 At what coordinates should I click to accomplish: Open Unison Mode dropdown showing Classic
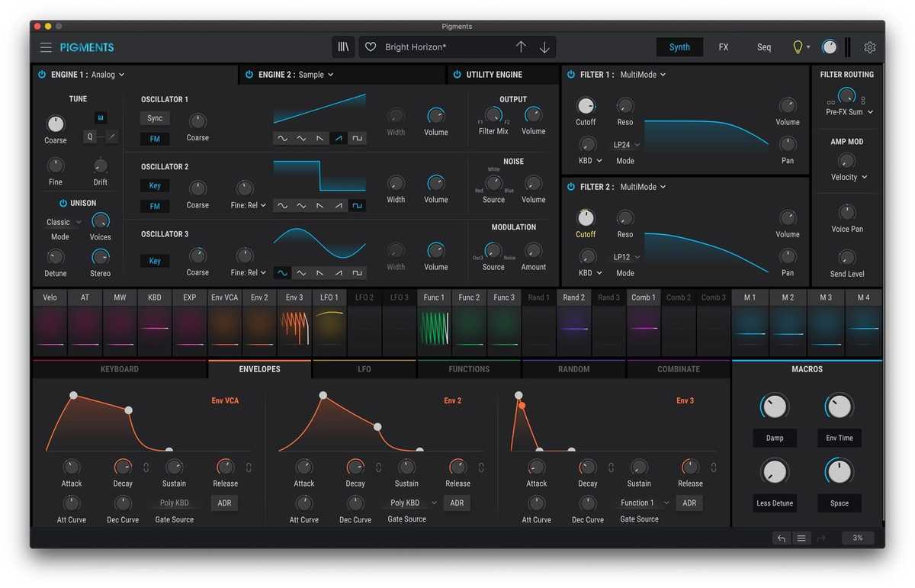click(x=63, y=222)
